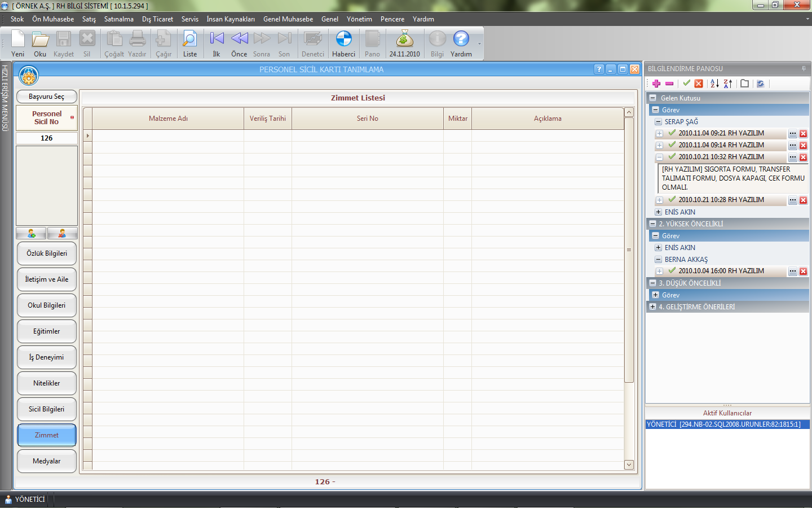This screenshot has width=812, height=508.
Task: Expand the 4. GELİŞTİRME ÖNERİLERİ section
Action: [652, 307]
